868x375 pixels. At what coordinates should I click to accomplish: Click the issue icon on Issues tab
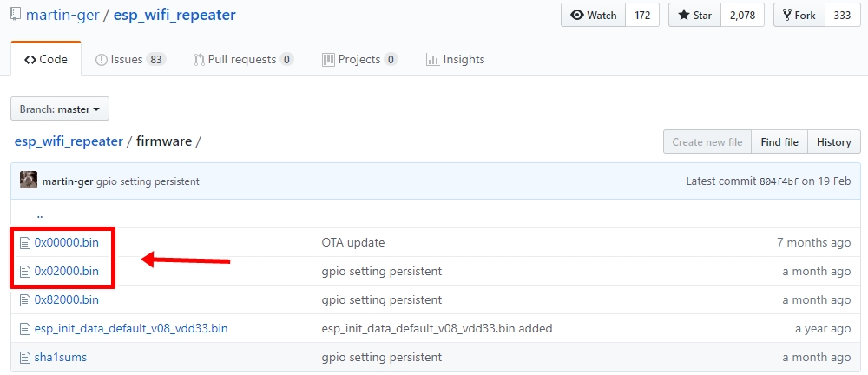pyautogui.click(x=102, y=60)
